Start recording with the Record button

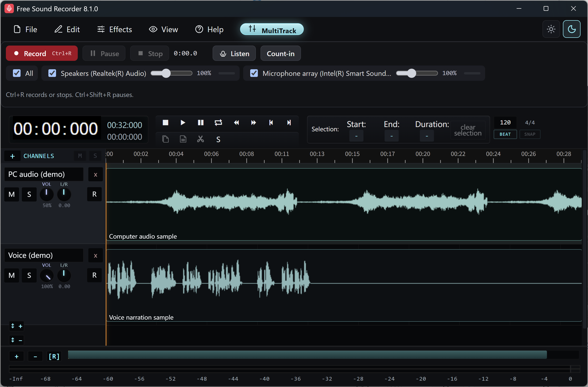(x=42, y=53)
